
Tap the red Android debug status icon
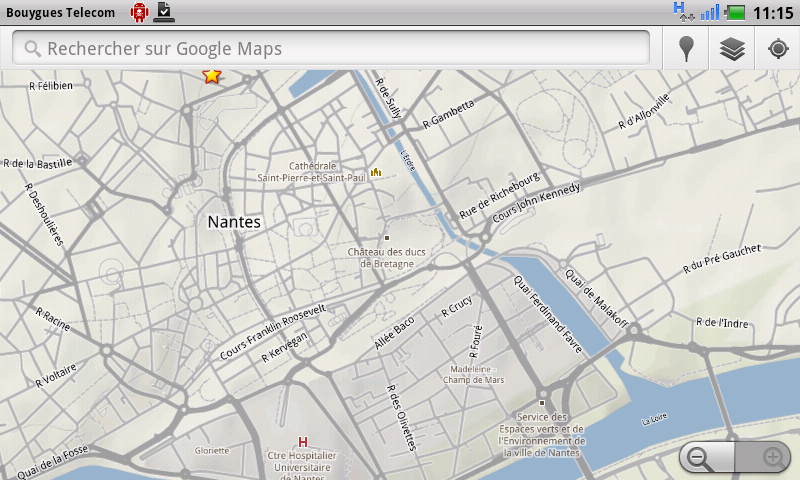[x=139, y=12]
